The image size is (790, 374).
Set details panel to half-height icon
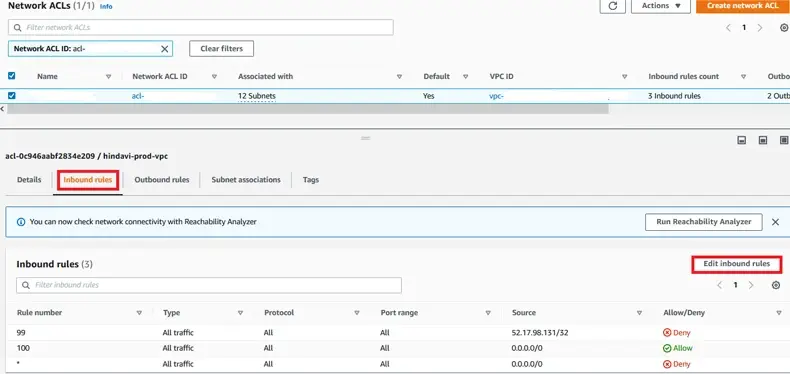point(763,140)
